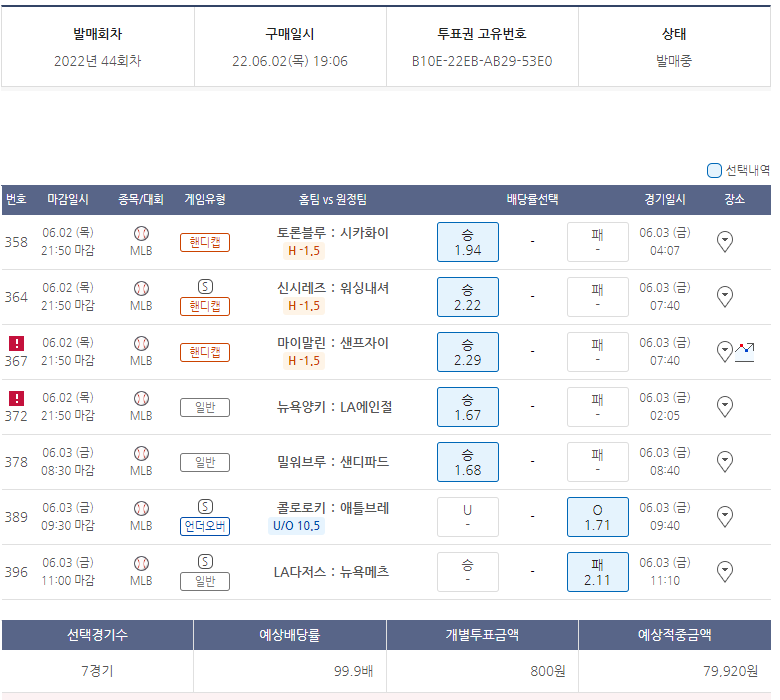Select 패 2.11 odds for LA다저스 match

pyautogui.click(x=597, y=572)
